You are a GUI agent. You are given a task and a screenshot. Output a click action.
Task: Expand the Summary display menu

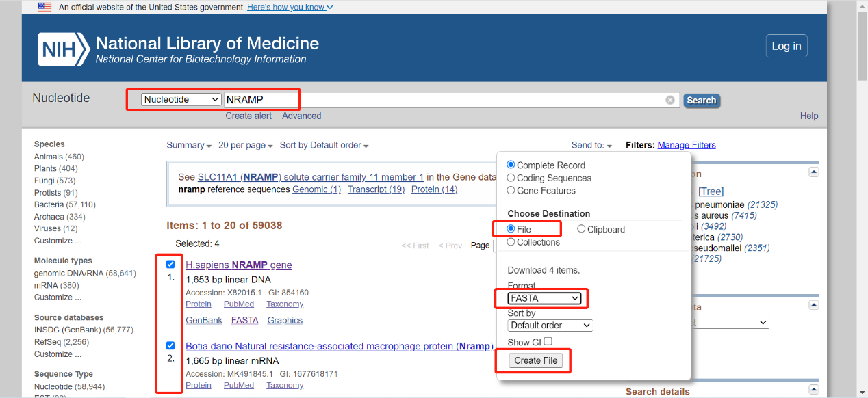coord(189,145)
